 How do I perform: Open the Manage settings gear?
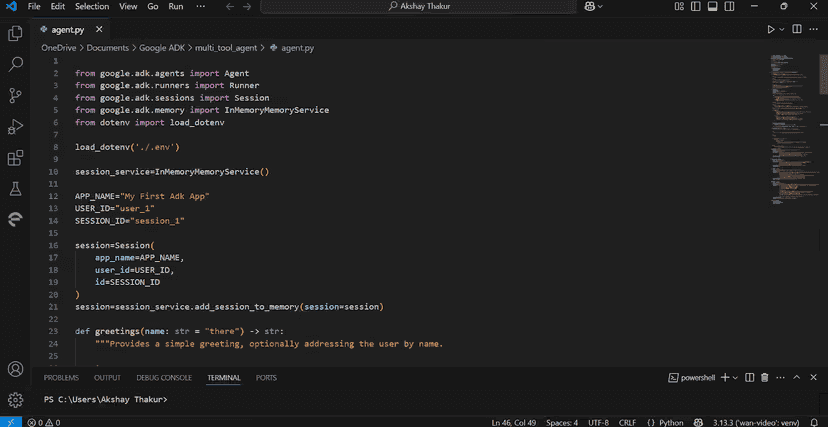pyautogui.click(x=15, y=399)
